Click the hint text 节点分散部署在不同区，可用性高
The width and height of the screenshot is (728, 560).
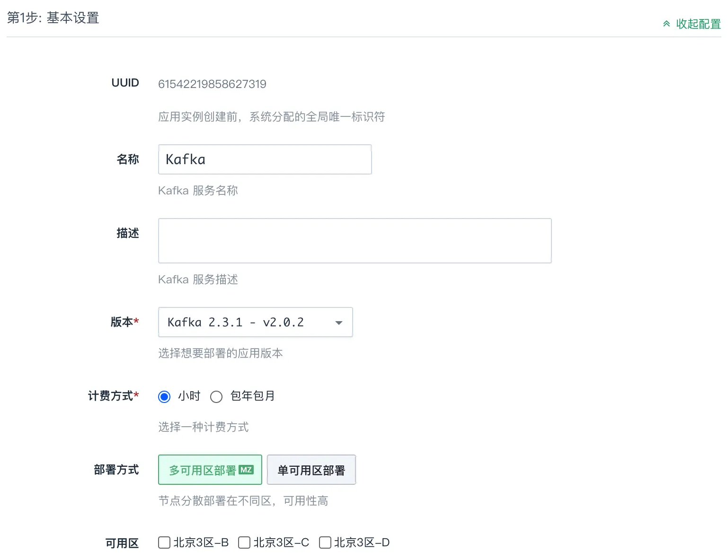point(243,501)
